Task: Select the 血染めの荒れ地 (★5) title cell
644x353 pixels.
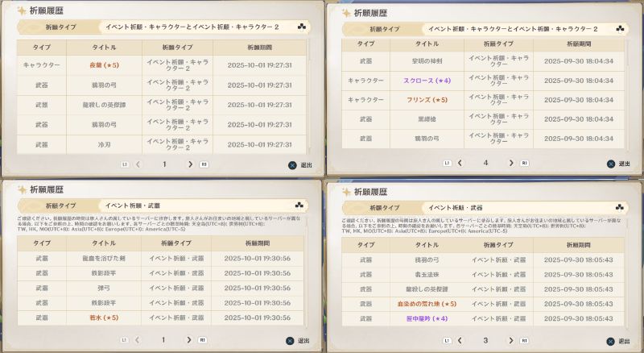Action: pos(427,304)
